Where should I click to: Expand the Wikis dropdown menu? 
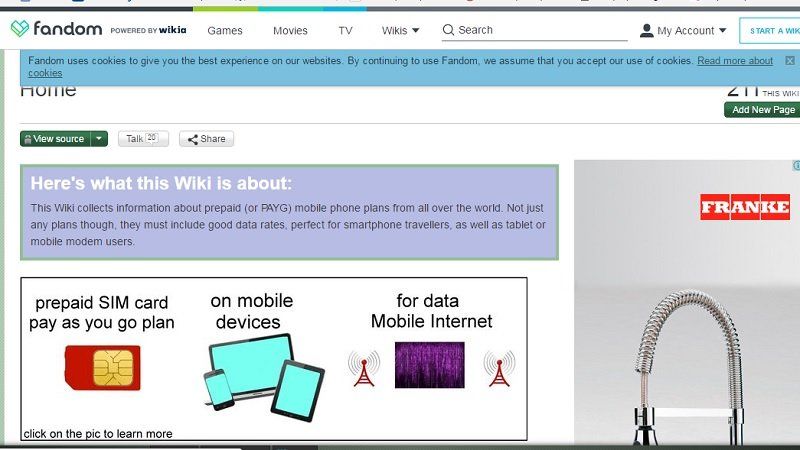pos(400,30)
